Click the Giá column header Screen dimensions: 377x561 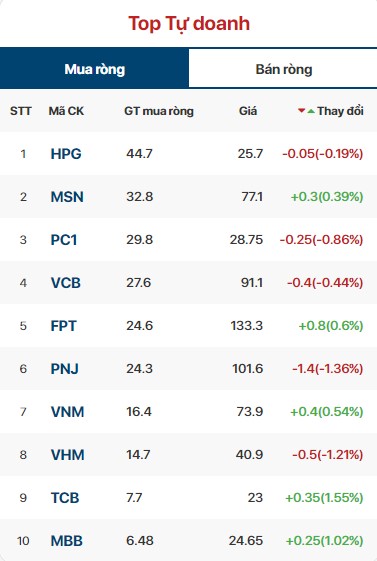(248, 111)
